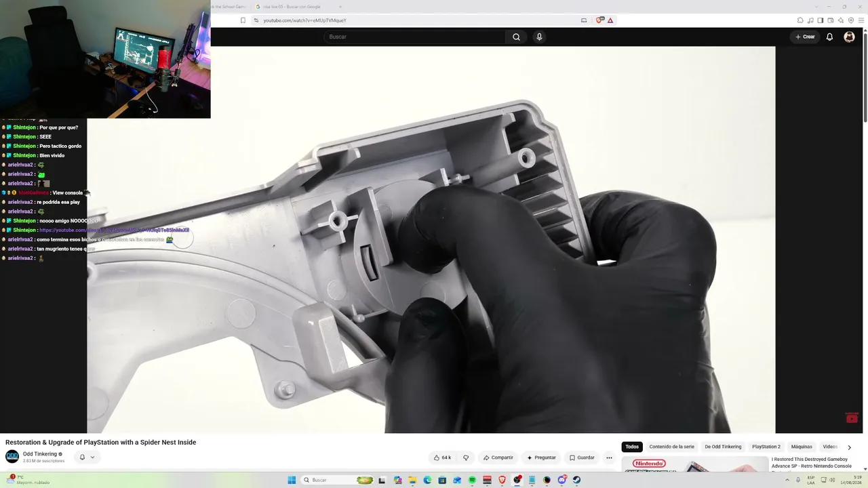This screenshot has width=868, height=488.
Task: Click the YouTube Buscar search field
Action: pyautogui.click(x=414, y=37)
